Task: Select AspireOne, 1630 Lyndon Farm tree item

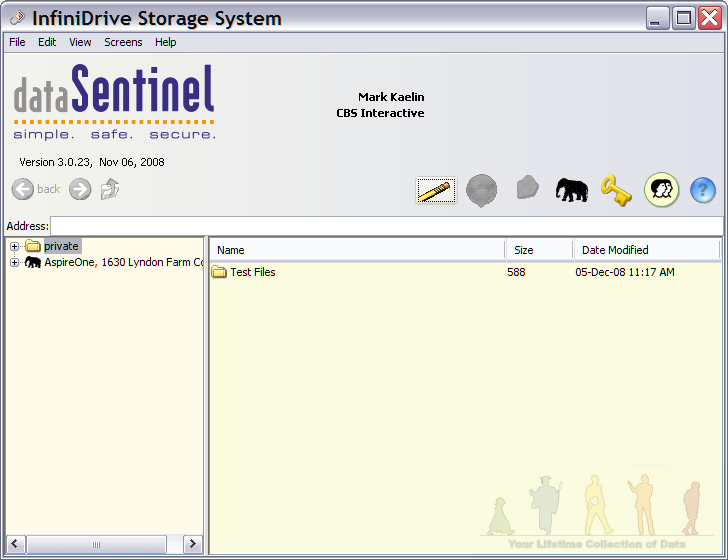Action: click(124, 262)
